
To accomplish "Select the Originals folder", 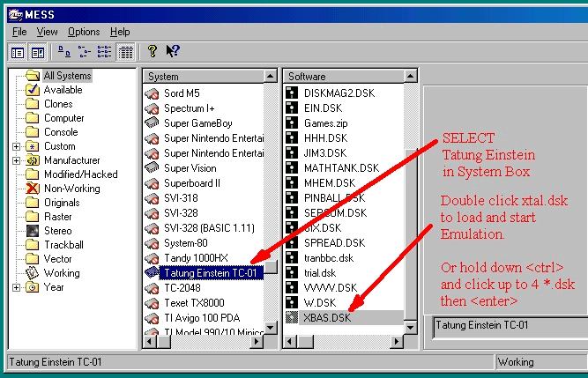I will pyautogui.click(x=62, y=203).
